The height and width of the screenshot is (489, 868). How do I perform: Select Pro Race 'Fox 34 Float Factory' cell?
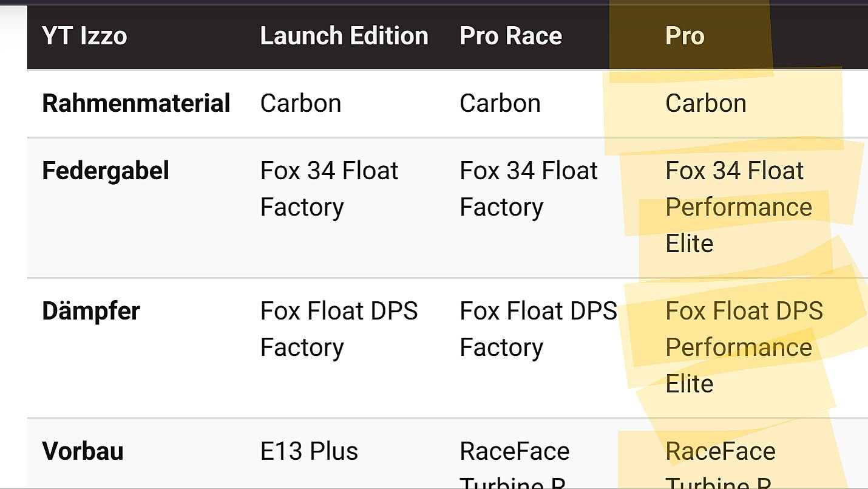[528, 189]
